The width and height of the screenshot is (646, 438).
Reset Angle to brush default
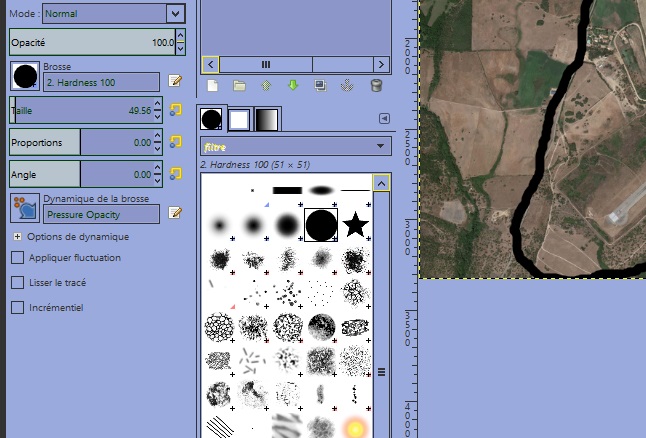[176, 173]
